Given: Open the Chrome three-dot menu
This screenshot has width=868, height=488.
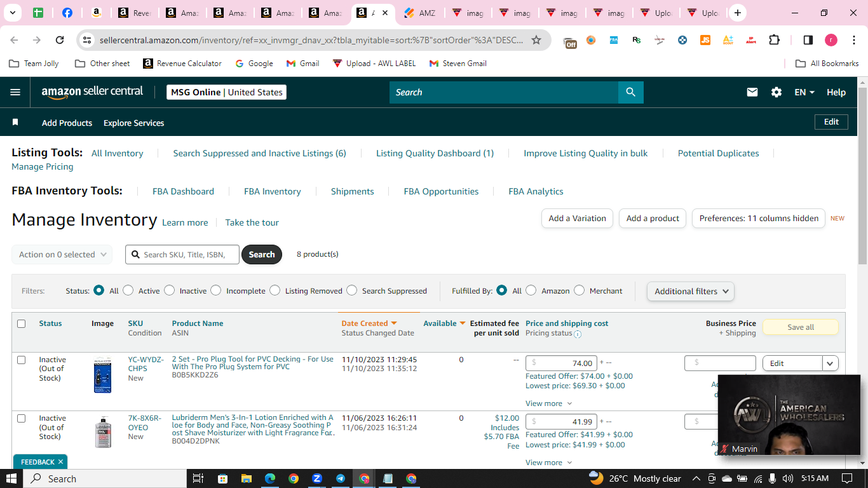Looking at the screenshot, I should 853,40.
